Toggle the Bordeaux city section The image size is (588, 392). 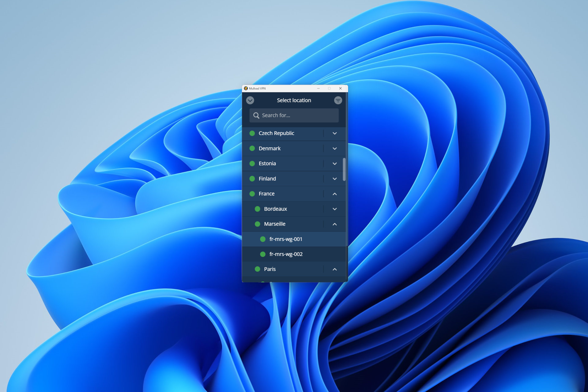(x=335, y=208)
